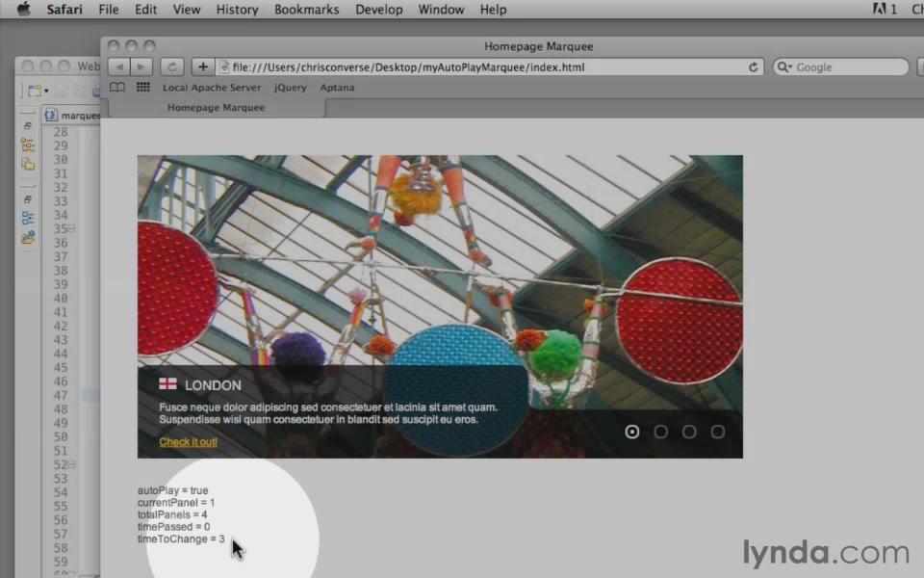Screen dimensions: 924x578
Task: Show the bookmarks library book icon
Action: tap(117, 88)
